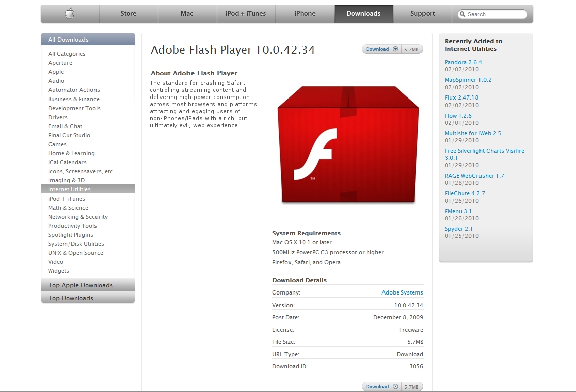Image resolution: width=576 pixels, height=392 pixels.
Task: Open the FileChute 4.2.7 link
Action: pyautogui.click(x=465, y=193)
